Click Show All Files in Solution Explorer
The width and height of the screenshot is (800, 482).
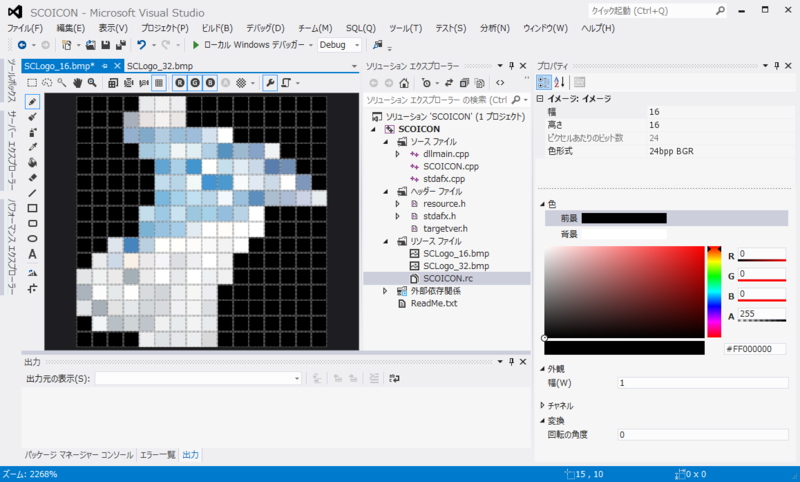coord(479,83)
